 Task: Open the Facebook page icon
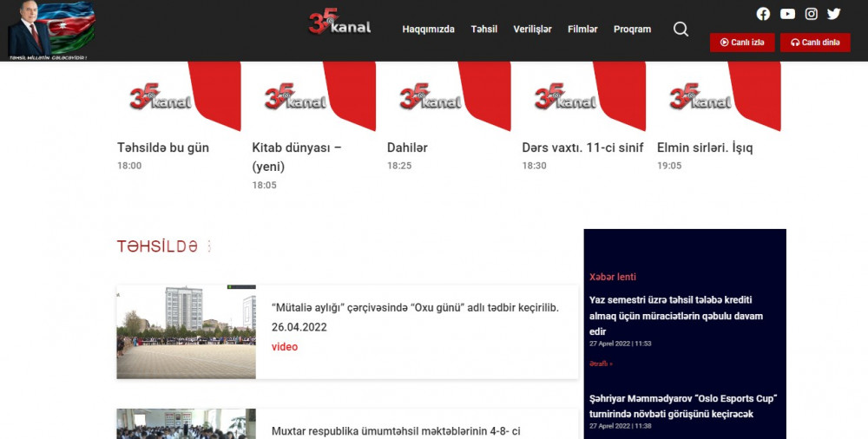click(763, 14)
